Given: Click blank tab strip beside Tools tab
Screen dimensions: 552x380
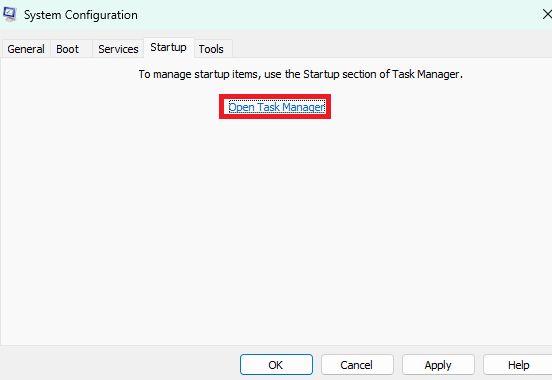Looking at the screenshot, I should (x=391, y=48).
